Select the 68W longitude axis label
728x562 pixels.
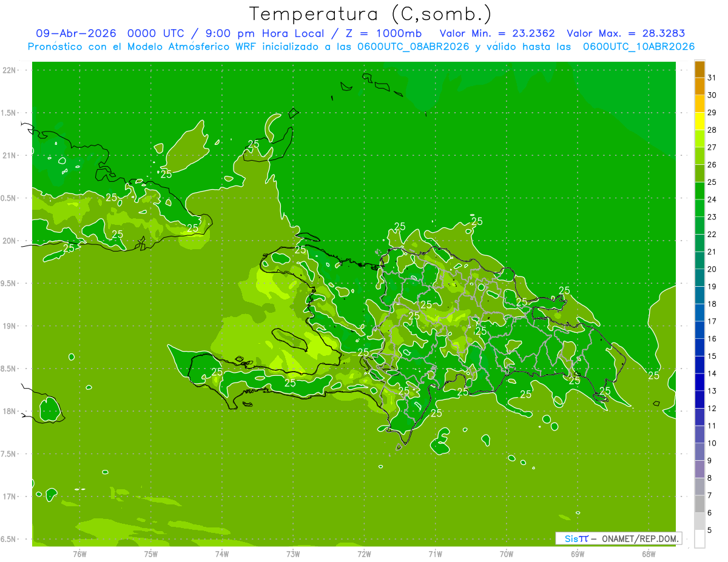[649, 554]
